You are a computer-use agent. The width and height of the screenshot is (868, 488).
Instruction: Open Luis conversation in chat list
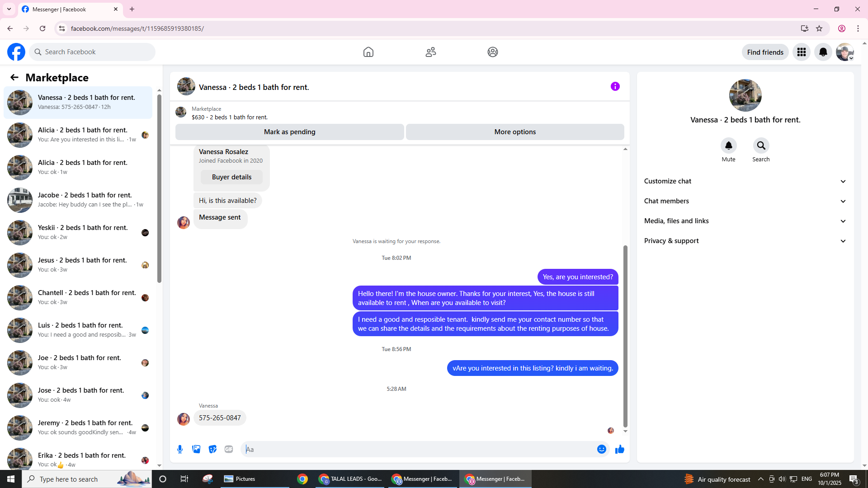pyautogui.click(x=78, y=330)
